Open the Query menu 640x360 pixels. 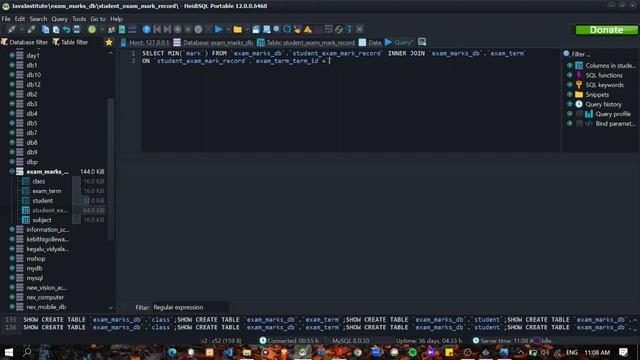pyautogui.click(x=60, y=19)
